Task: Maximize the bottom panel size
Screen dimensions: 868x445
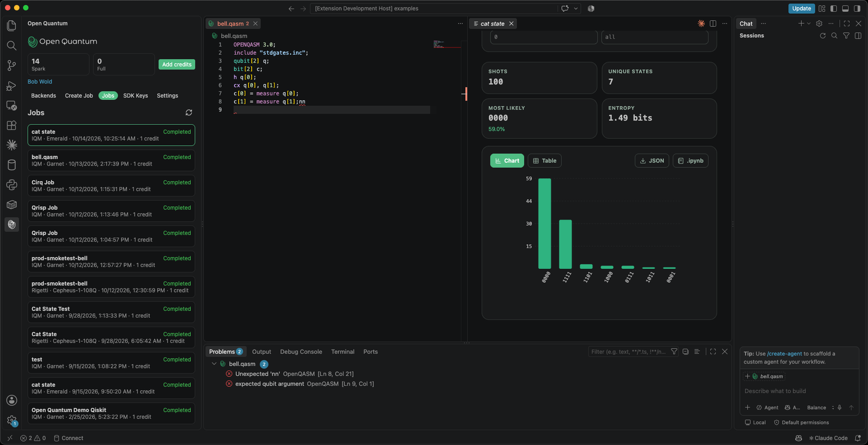Action: pyautogui.click(x=713, y=352)
